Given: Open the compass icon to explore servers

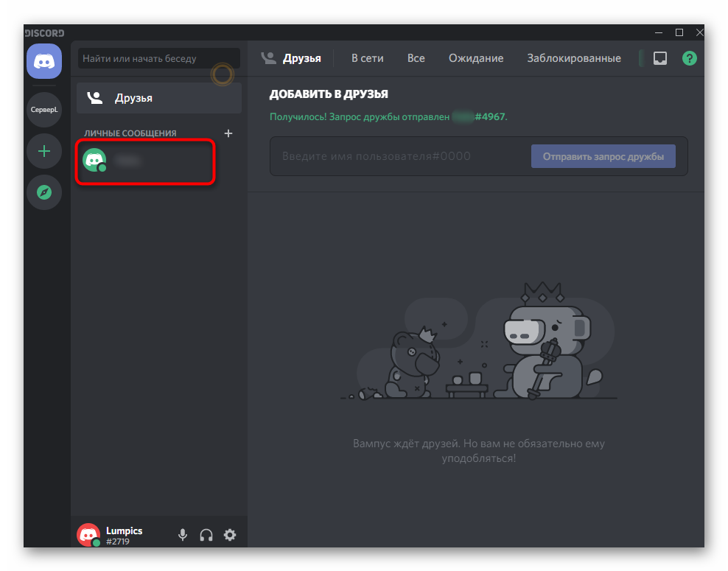Looking at the screenshot, I should click(x=44, y=192).
